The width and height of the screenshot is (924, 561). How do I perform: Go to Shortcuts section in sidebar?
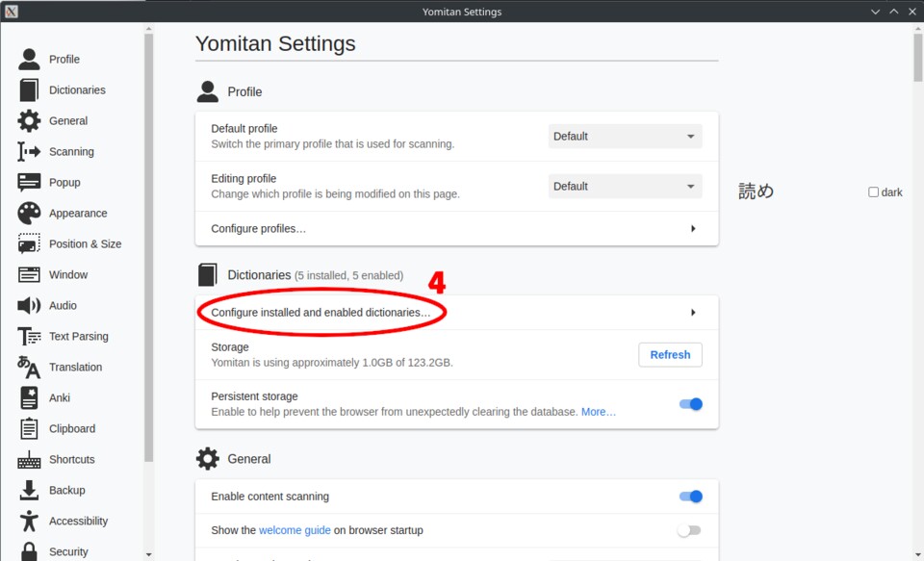pyautogui.click(x=72, y=460)
